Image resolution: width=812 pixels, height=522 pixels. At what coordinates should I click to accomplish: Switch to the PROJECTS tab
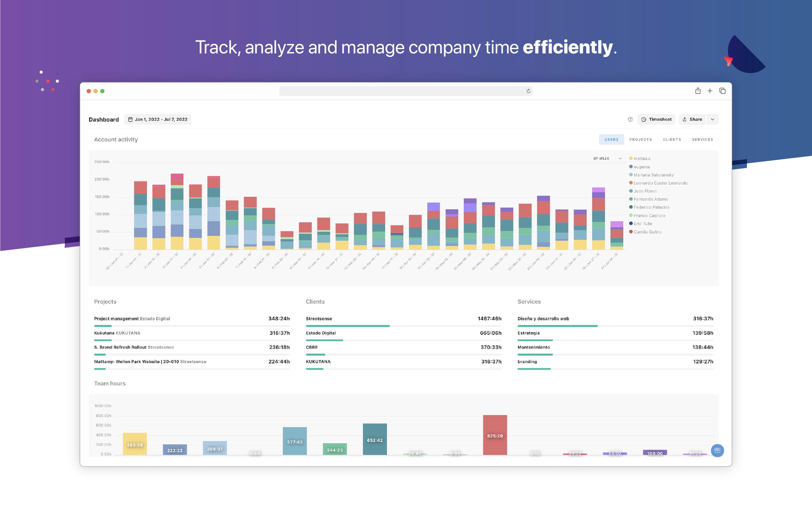click(x=641, y=139)
